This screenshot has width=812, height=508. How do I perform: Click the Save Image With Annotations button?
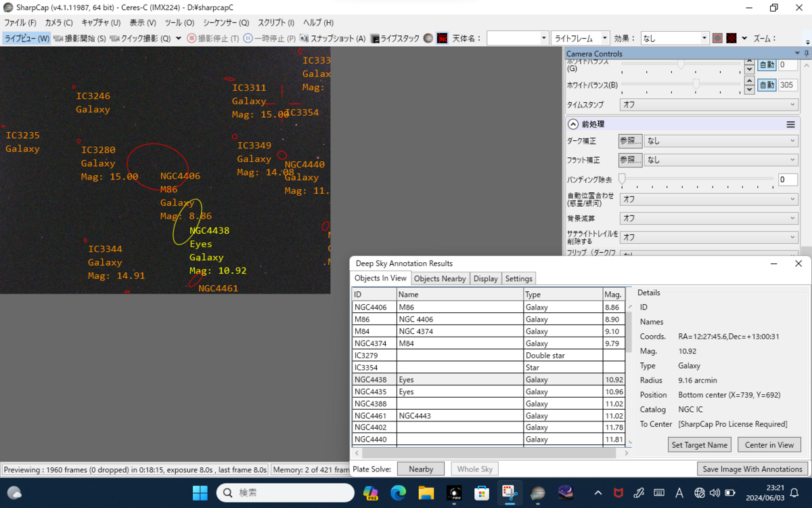752,469
